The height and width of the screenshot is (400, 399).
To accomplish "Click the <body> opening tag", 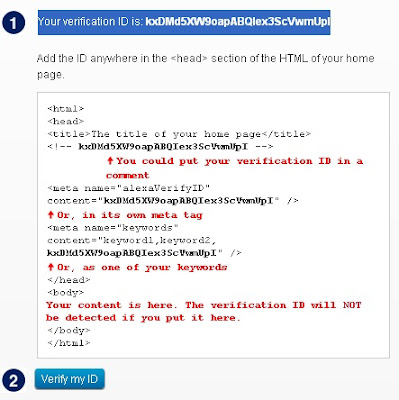I will point(66,293).
